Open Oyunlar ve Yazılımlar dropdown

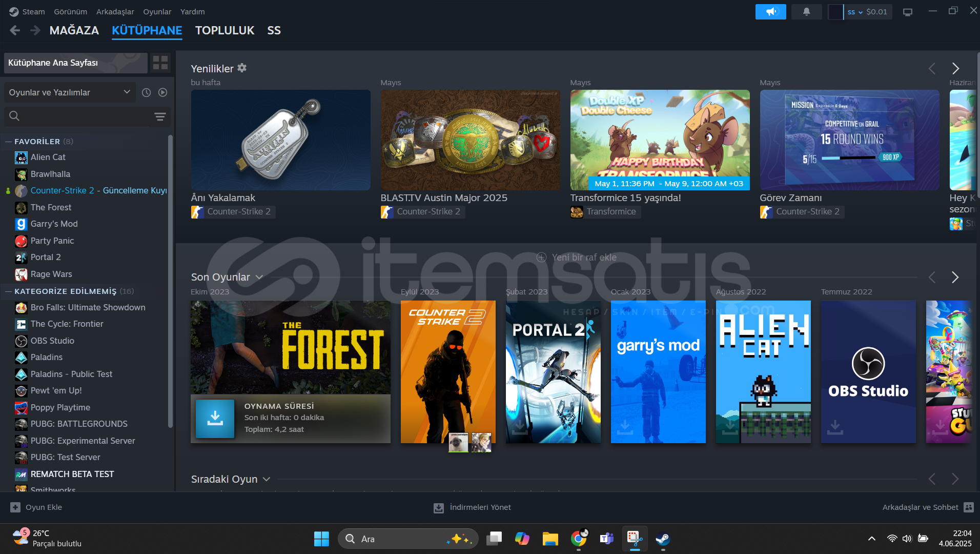tap(70, 92)
